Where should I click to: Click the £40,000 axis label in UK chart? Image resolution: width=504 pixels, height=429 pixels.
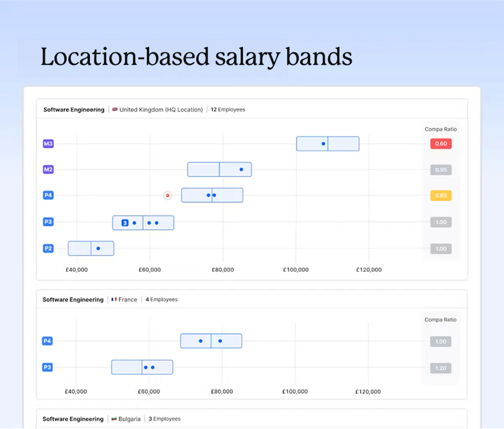coord(77,270)
